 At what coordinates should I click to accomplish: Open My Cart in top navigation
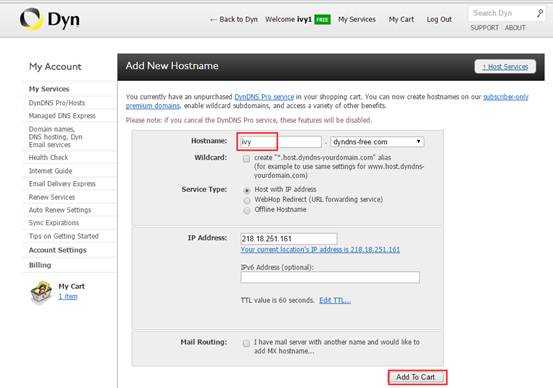point(401,19)
